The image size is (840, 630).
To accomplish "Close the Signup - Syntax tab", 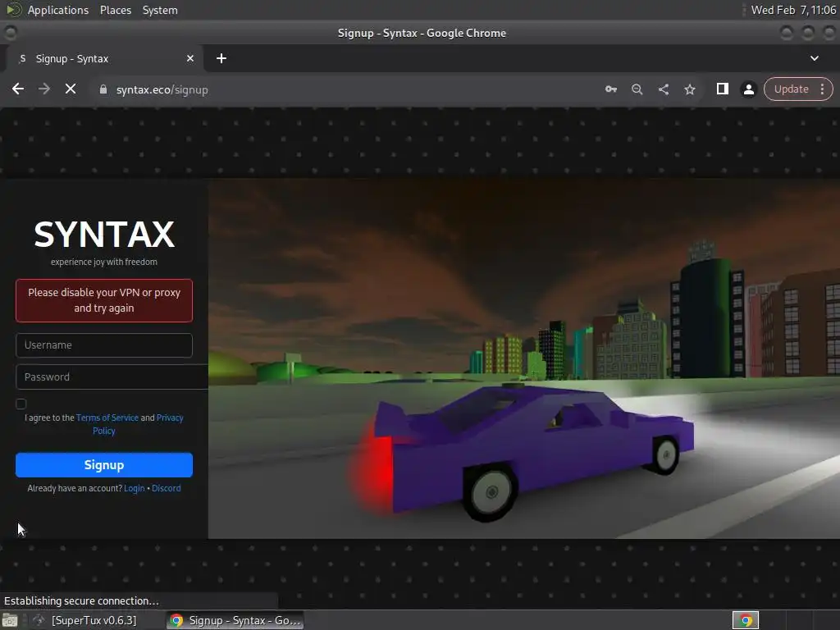I will click(189, 58).
